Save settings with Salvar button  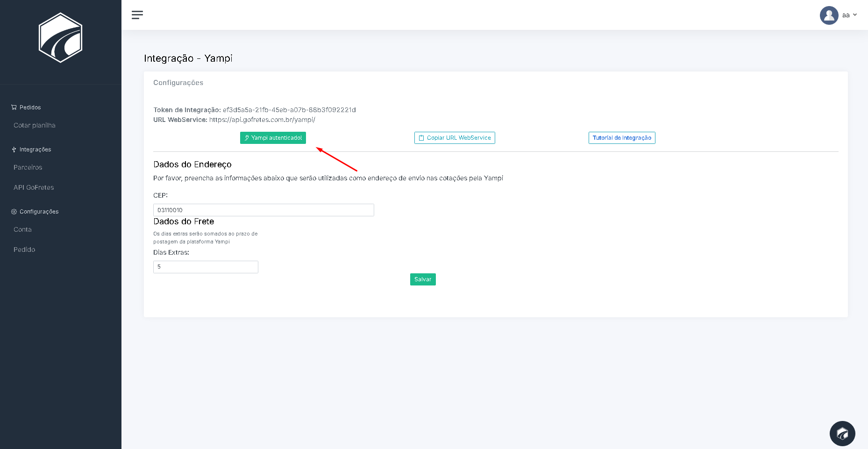click(423, 279)
